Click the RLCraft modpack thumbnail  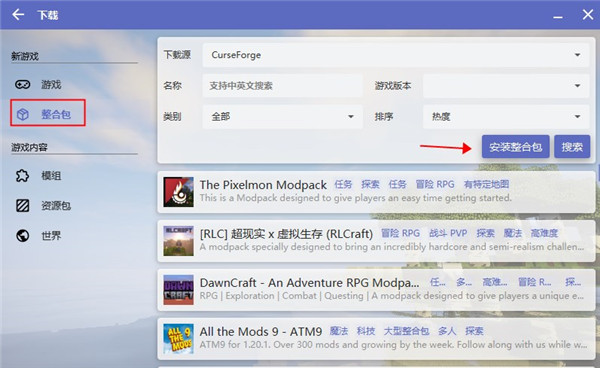pos(178,241)
